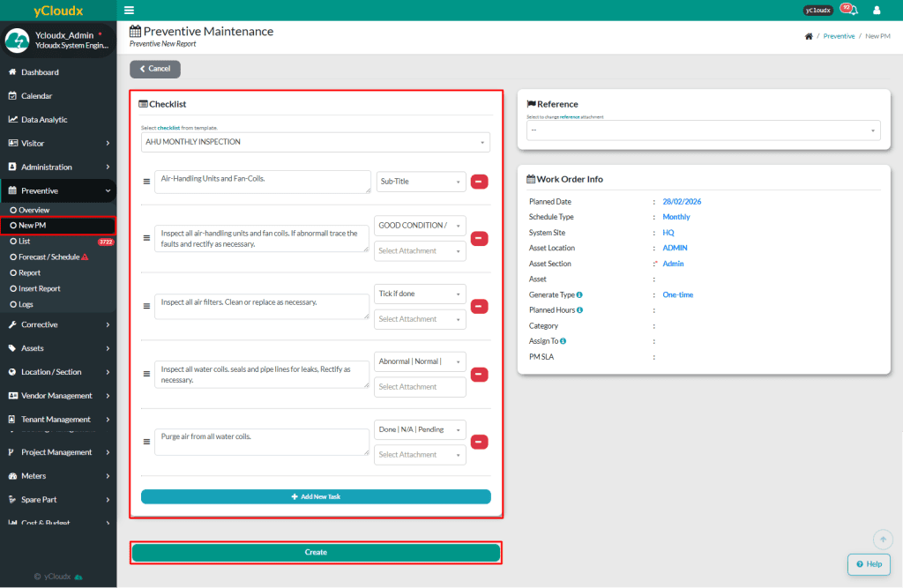
Task: Remove the Purge air task with minus button
Action: (x=480, y=443)
